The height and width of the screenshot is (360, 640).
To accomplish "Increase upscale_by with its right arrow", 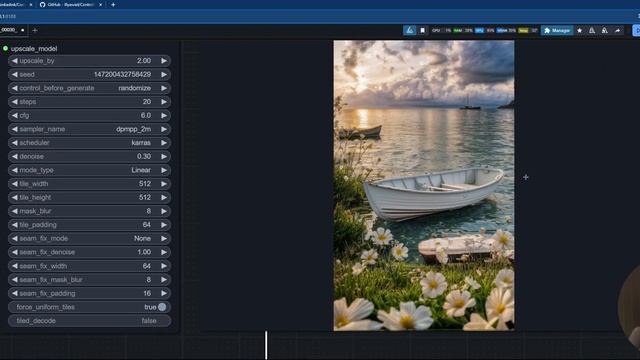I will [x=164, y=61].
